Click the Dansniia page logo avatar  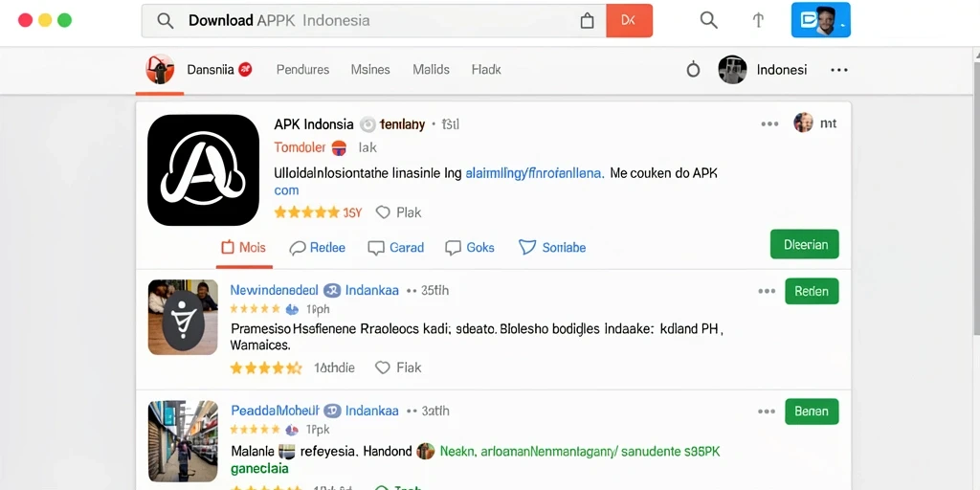click(160, 69)
